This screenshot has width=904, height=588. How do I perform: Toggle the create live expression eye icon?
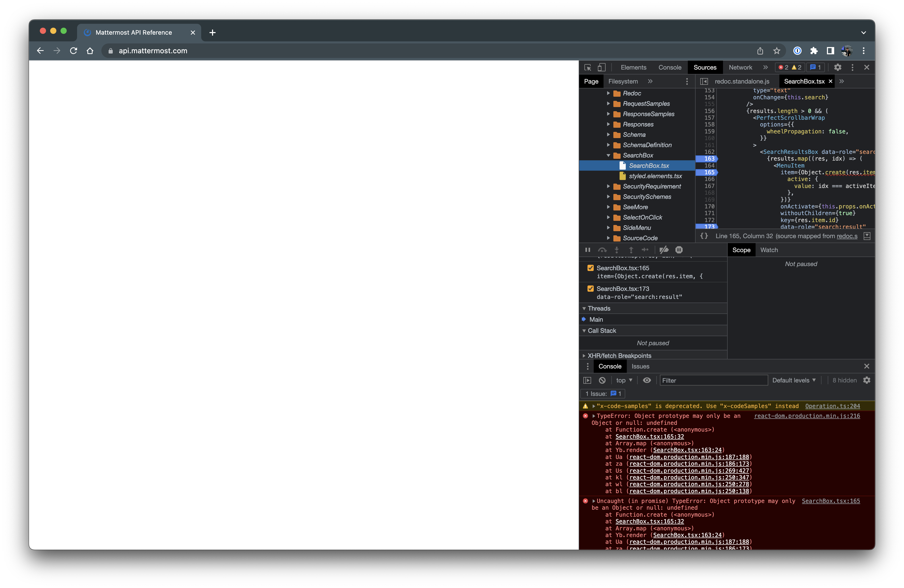[647, 380]
